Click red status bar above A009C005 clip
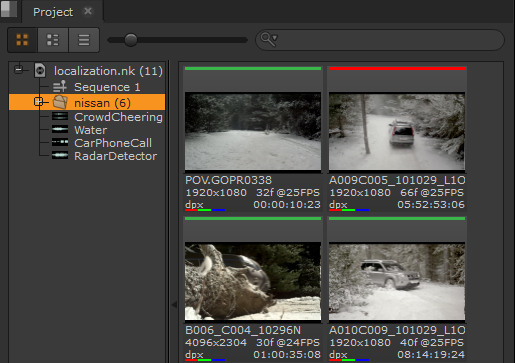Screen dimensions: 515x363 (x=397, y=68)
